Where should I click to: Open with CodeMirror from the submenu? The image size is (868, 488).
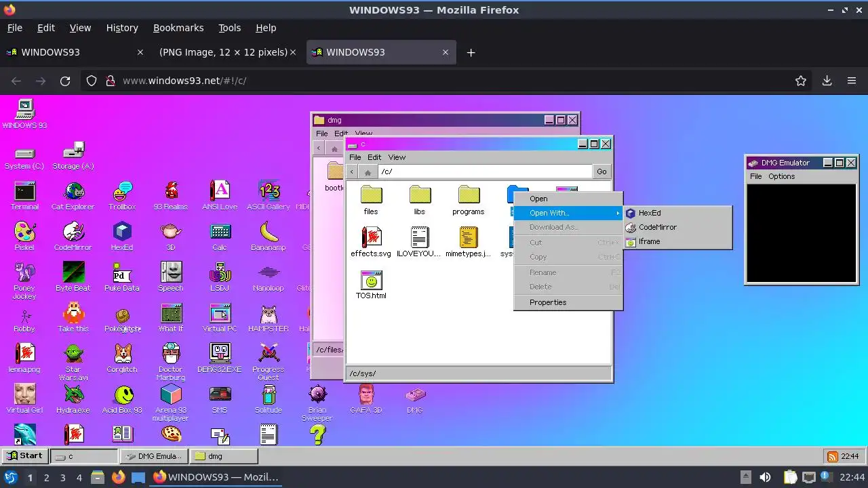pos(678,227)
